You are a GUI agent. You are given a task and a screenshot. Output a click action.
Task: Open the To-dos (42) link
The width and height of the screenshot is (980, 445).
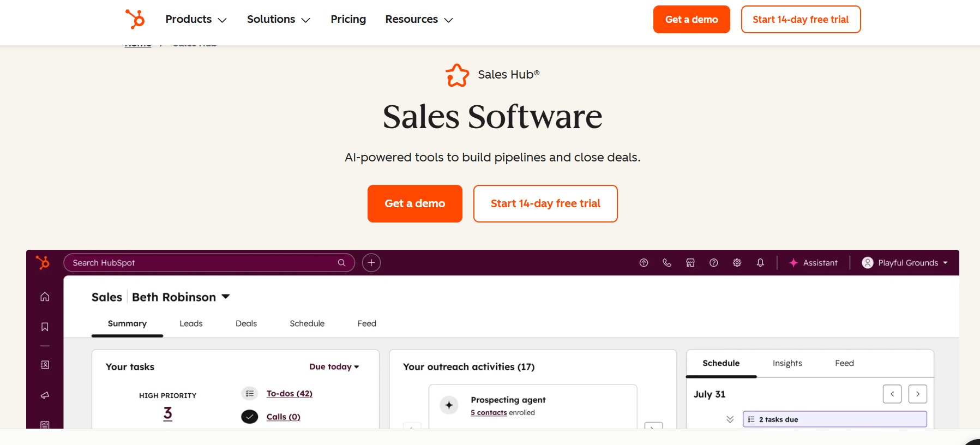point(289,393)
